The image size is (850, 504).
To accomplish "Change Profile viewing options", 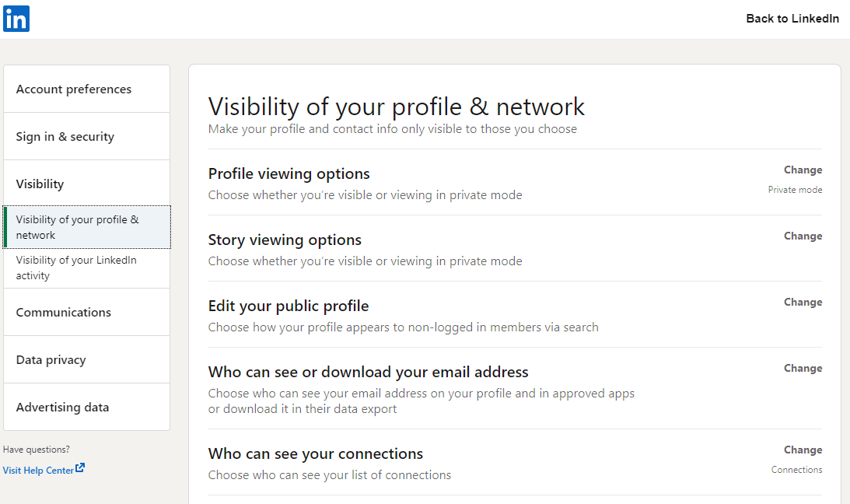I will coord(803,170).
